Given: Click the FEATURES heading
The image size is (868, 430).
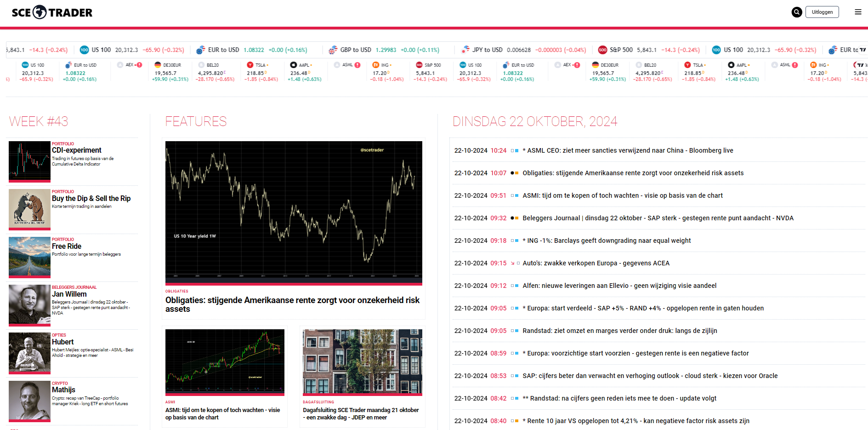Looking at the screenshot, I should (196, 121).
